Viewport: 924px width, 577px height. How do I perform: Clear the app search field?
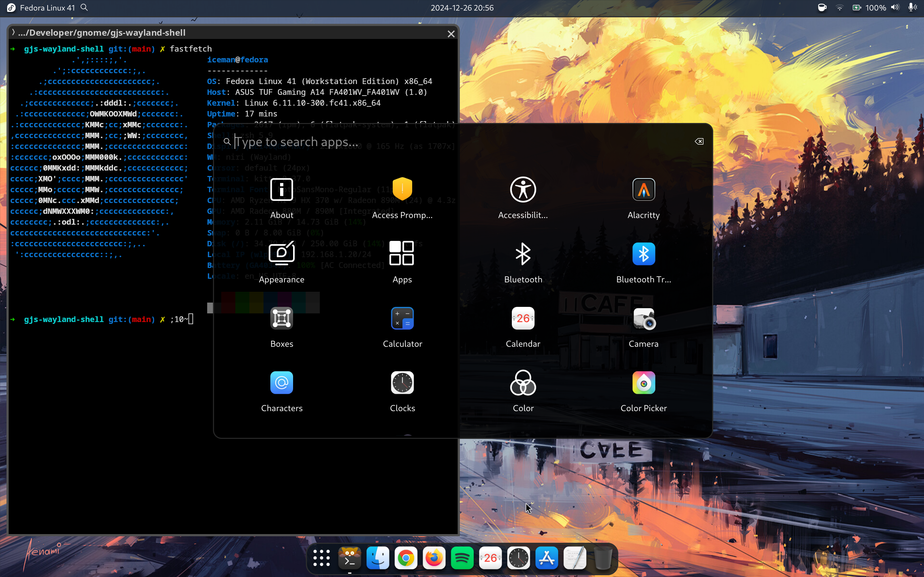pos(699,142)
